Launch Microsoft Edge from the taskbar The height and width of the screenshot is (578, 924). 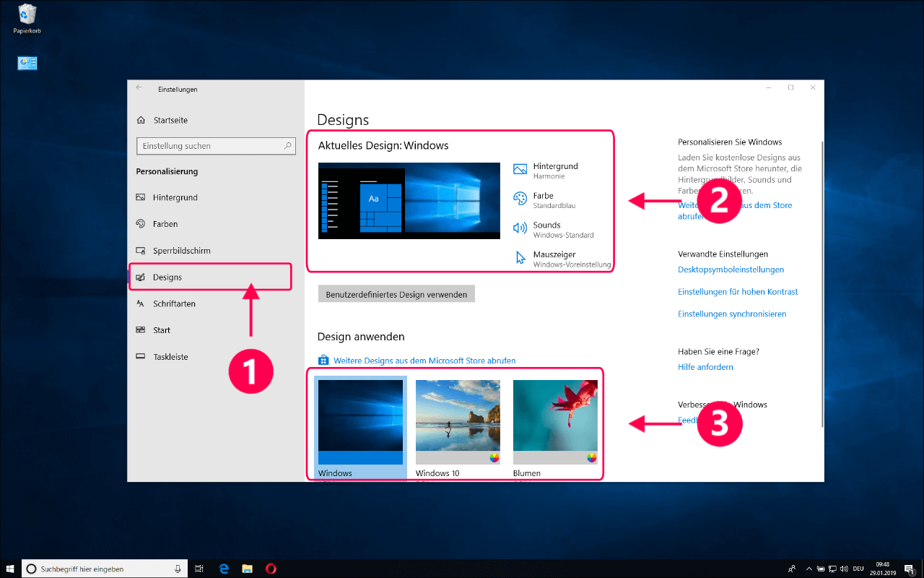pyautogui.click(x=224, y=569)
